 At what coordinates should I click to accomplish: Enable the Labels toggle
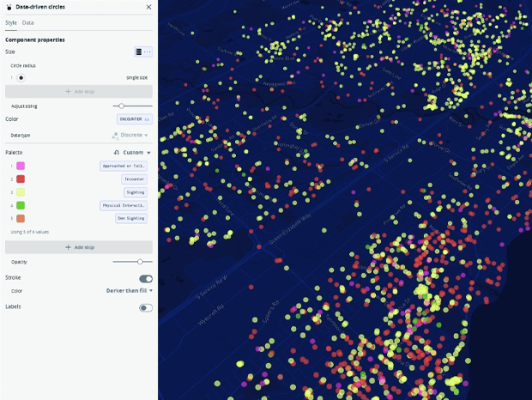click(x=146, y=308)
